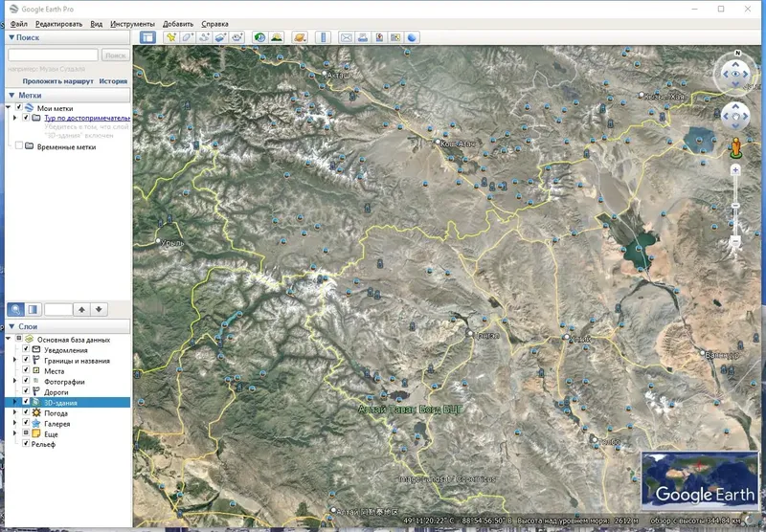Expand the Погода layer

pyautogui.click(x=14, y=413)
